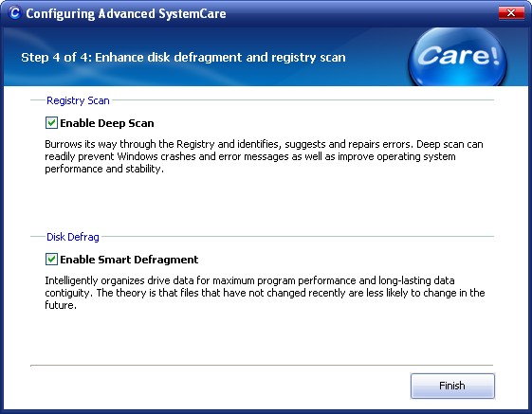
Task: Click the Deep Scan description starting with Burrows
Action: (264, 156)
